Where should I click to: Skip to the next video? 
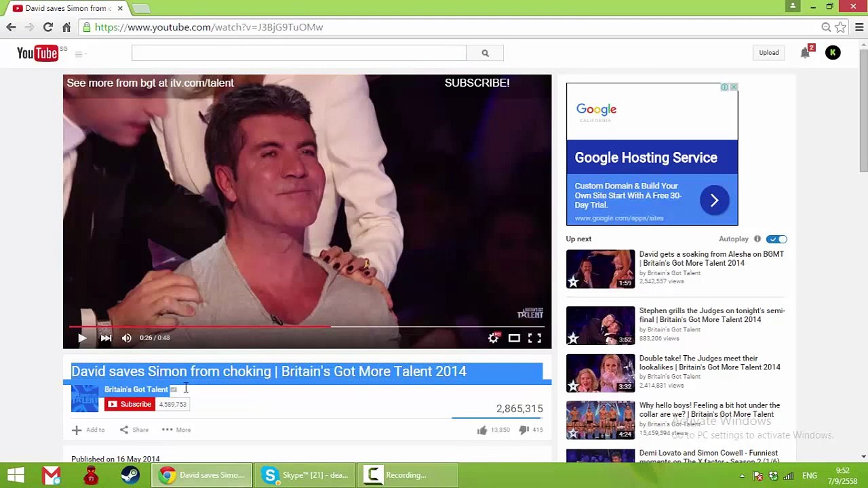(106, 338)
